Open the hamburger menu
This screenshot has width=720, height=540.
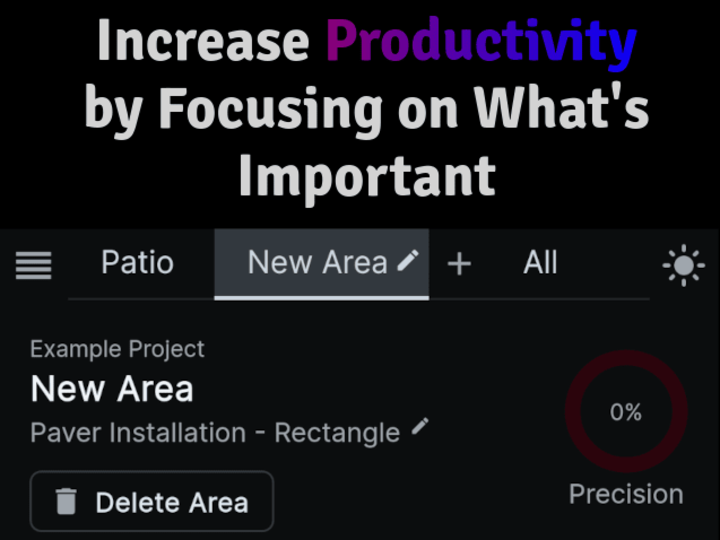(34, 265)
